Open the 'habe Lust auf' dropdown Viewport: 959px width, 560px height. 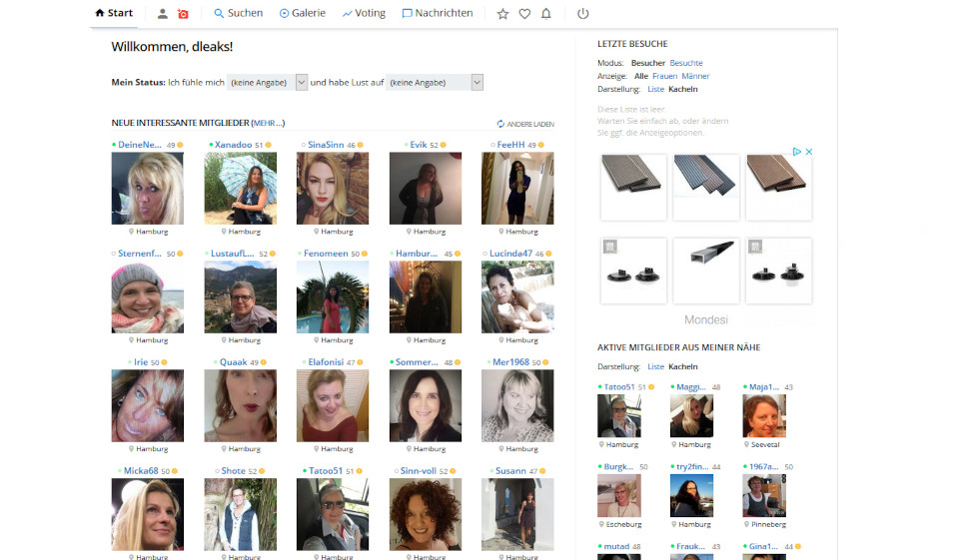tap(435, 83)
